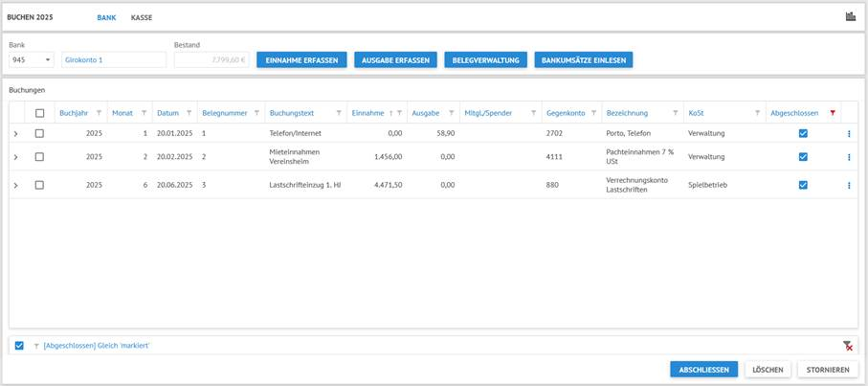Expand the Telefon/Internet booking row
Screen dimensions: 868x386
click(x=16, y=134)
